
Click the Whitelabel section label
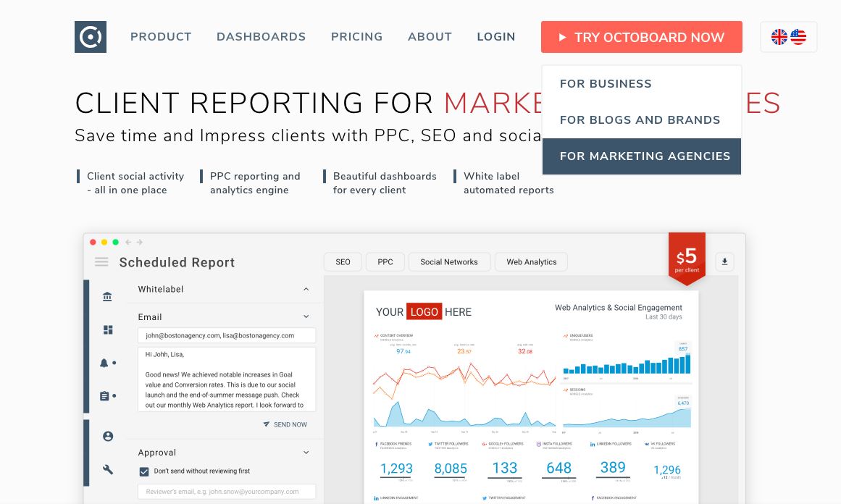(x=160, y=289)
